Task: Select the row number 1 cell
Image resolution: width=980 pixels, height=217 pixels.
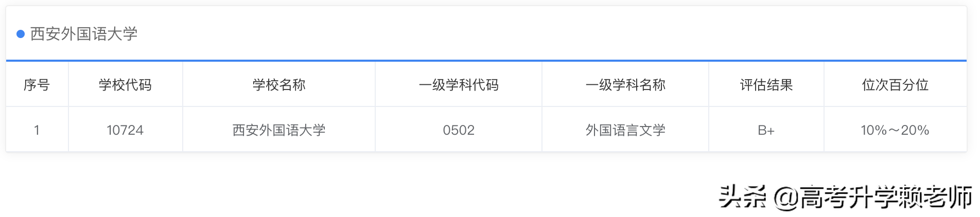Action: pyautogui.click(x=37, y=130)
